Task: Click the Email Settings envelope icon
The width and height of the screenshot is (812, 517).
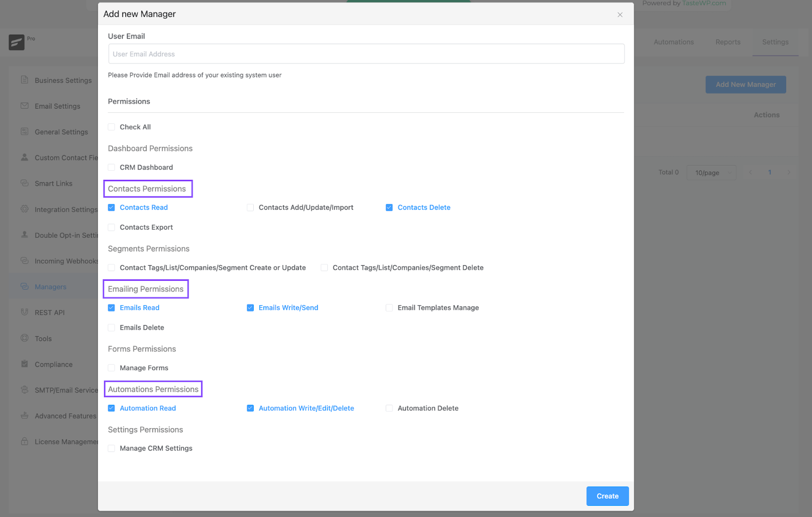Action: click(24, 106)
